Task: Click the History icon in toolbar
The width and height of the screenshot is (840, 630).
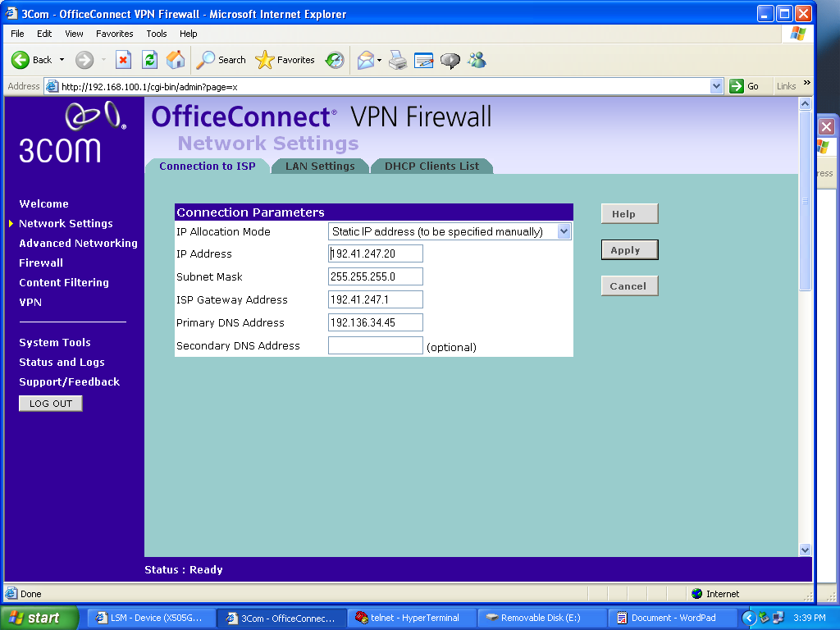Action: pyautogui.click(x=334, y=60)
